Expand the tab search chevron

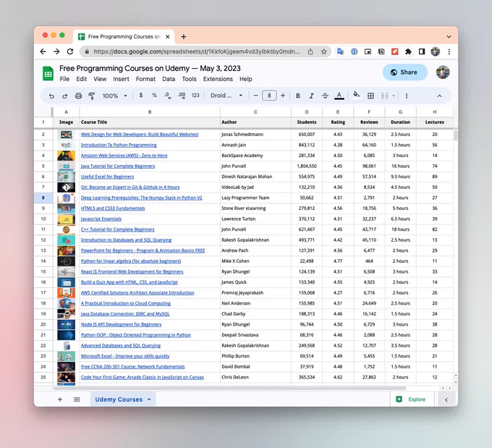[x=449, y=37]
